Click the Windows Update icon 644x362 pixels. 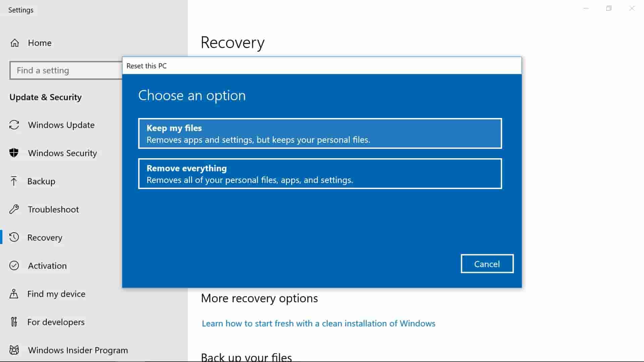click(x=14, y=125)
